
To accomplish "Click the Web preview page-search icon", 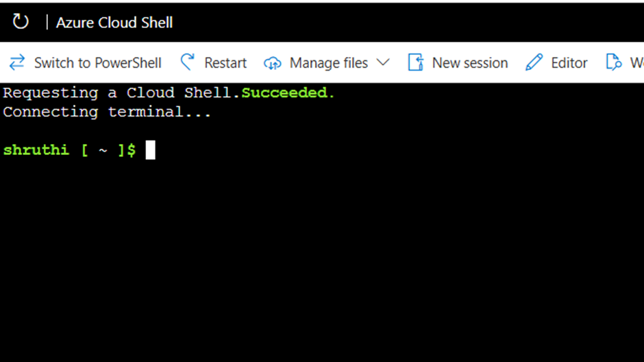I will [x=614, y=62].
